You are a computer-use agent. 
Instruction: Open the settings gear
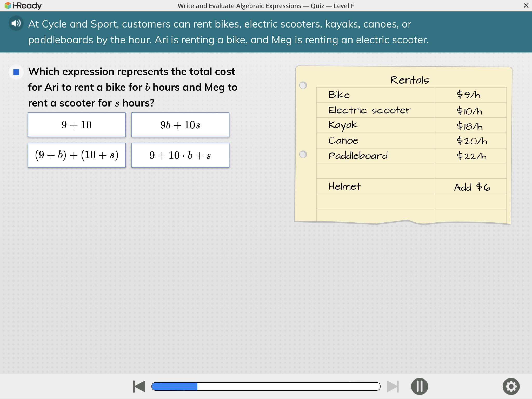click(x=511, y=386)
